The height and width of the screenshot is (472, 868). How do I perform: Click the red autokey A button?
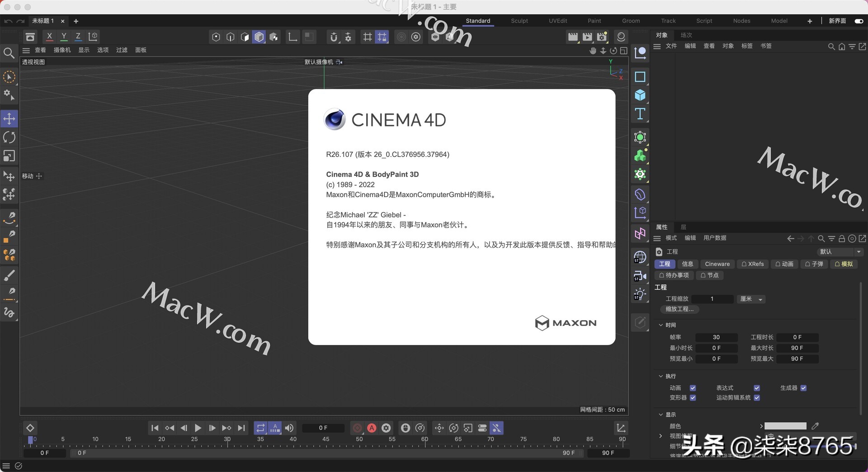pos(372,428)
